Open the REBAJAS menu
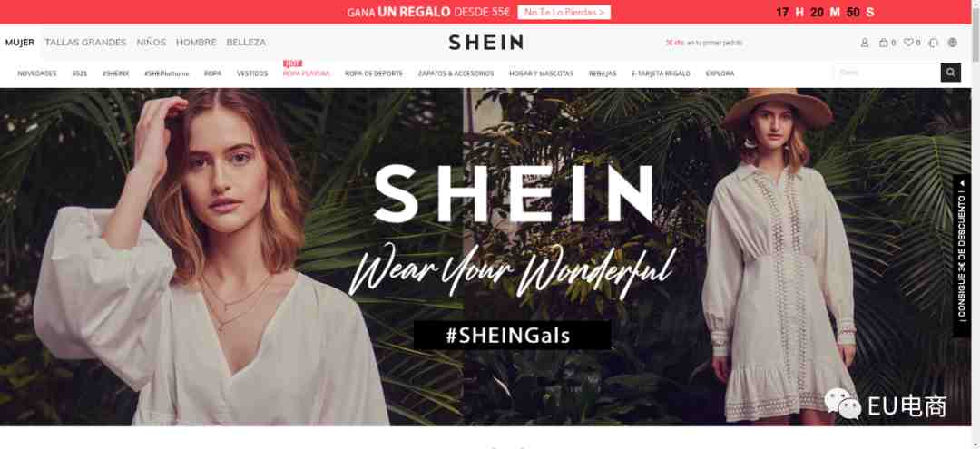Viewport: 980px width, 449px height. point(603,73)
